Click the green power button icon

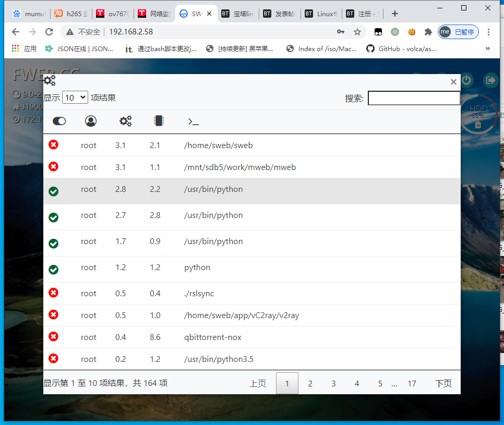(466, 80)
